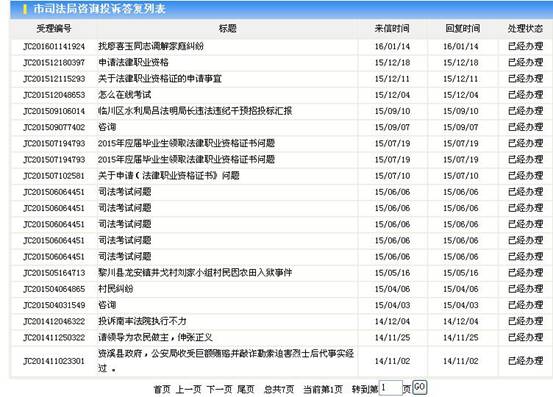Select case number JC201512180397
Screen dimensions: 553x397
click(54, 63)
